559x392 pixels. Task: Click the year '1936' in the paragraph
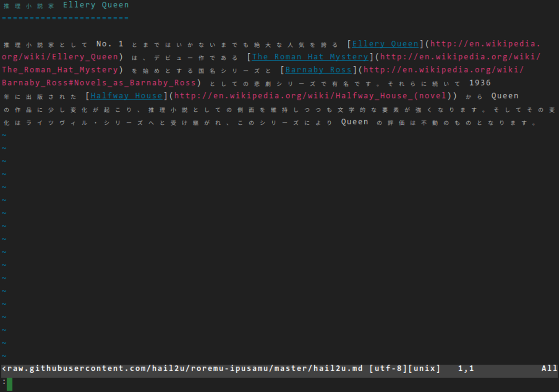tap(480, 83)
